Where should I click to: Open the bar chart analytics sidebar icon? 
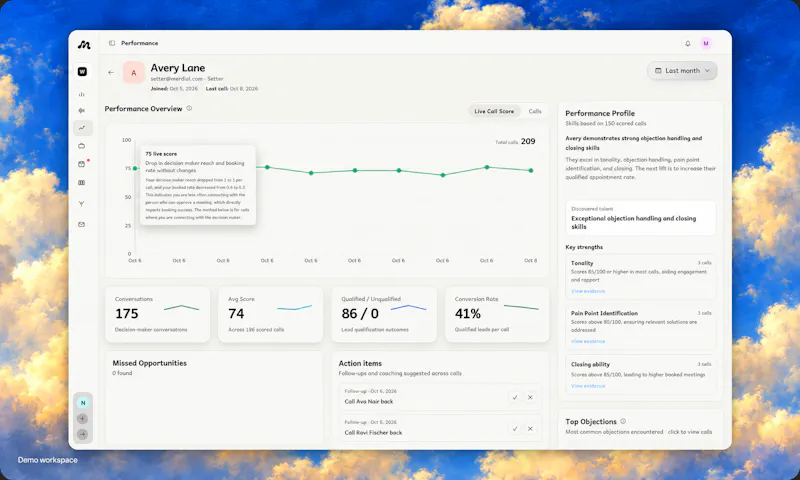[x=82, y=94]
